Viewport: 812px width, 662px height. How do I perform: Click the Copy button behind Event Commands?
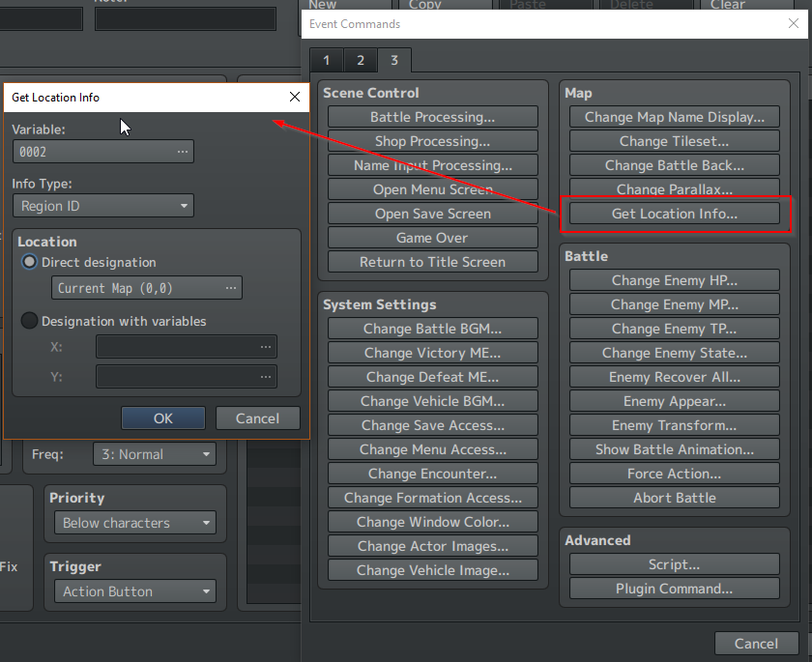click(446, 5)
